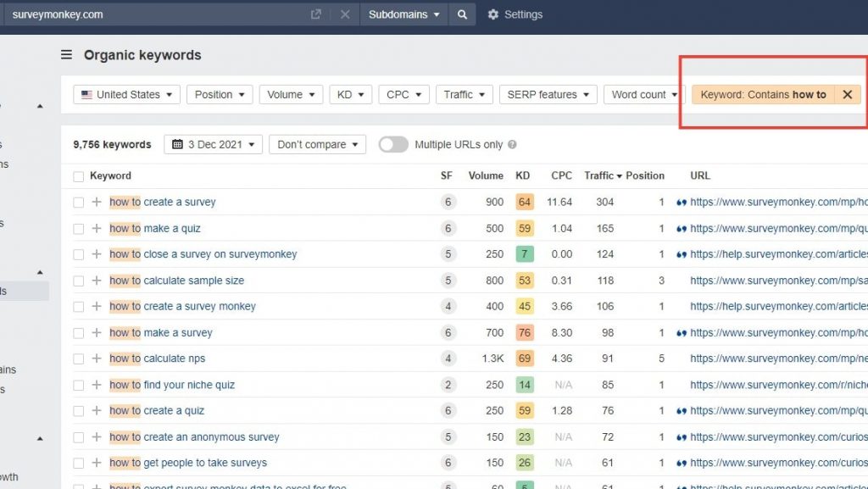Clear the domain input with X icon

click(345, 14)
